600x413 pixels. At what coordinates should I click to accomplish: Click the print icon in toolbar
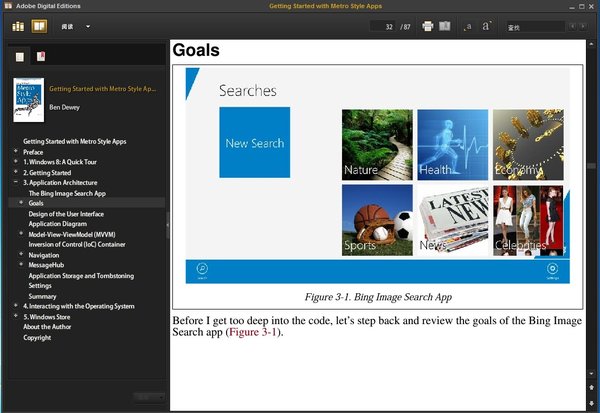point(428,26)
